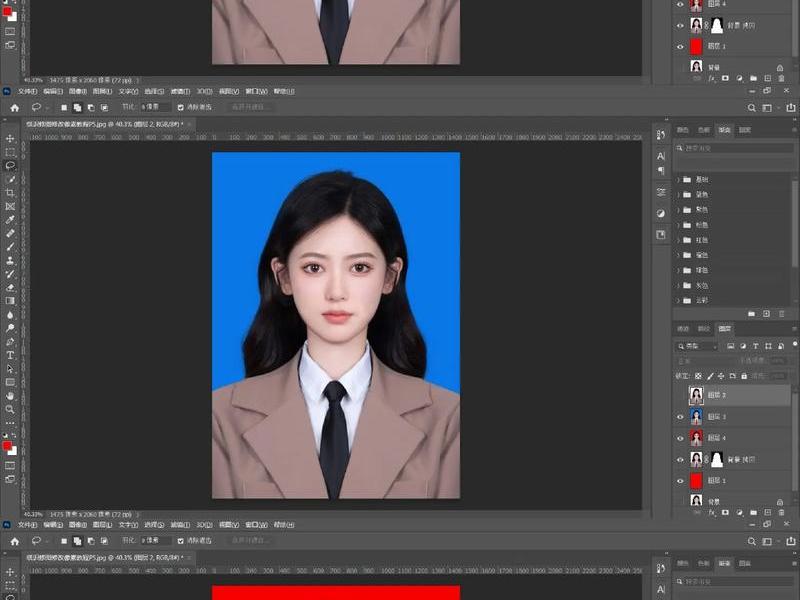The width and height of the screenshot is (800, 600).
Task: Hide 图层 1 in the top window's Layers panel
Action: pos(680,46)
